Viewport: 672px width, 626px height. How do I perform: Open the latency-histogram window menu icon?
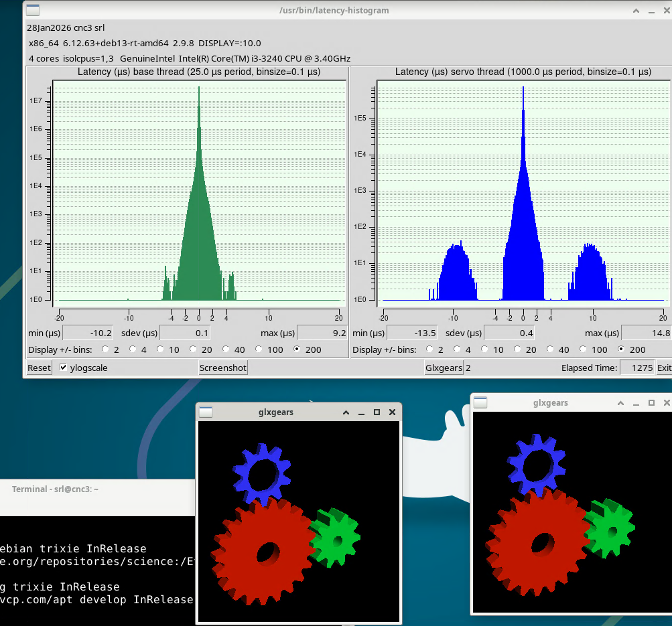point(32,10)
